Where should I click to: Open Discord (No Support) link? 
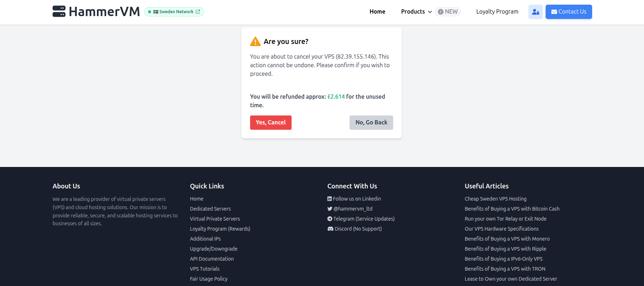pos(355,229)
